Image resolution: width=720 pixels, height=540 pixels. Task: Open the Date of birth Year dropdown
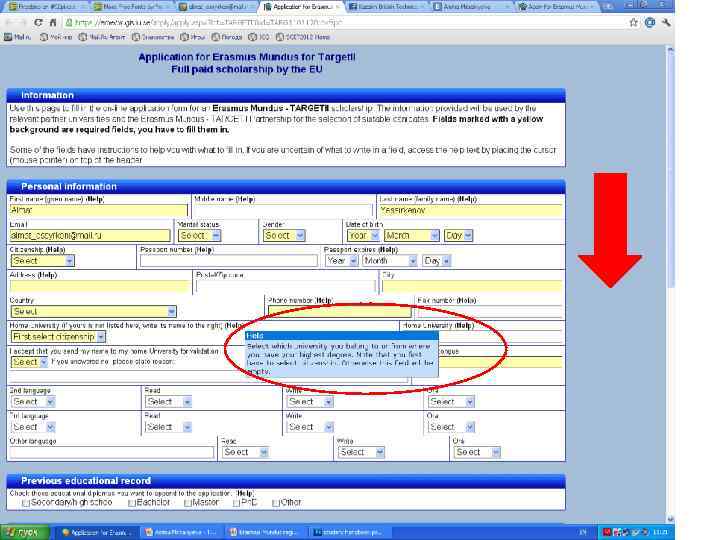pos(363,236)
